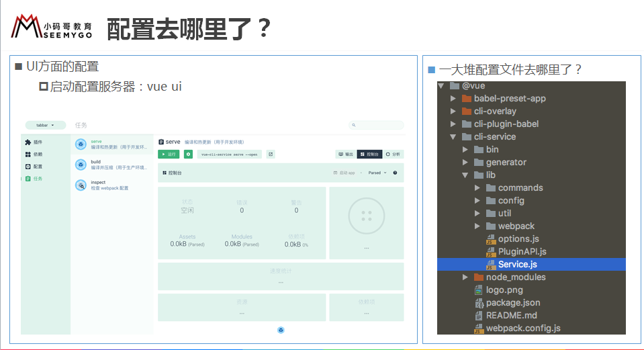Switch to the 控制台 tab

click(x=369, y=155)
